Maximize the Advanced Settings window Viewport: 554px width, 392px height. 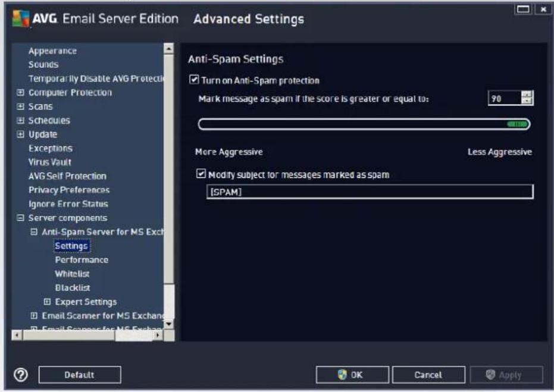pos(523,9)
